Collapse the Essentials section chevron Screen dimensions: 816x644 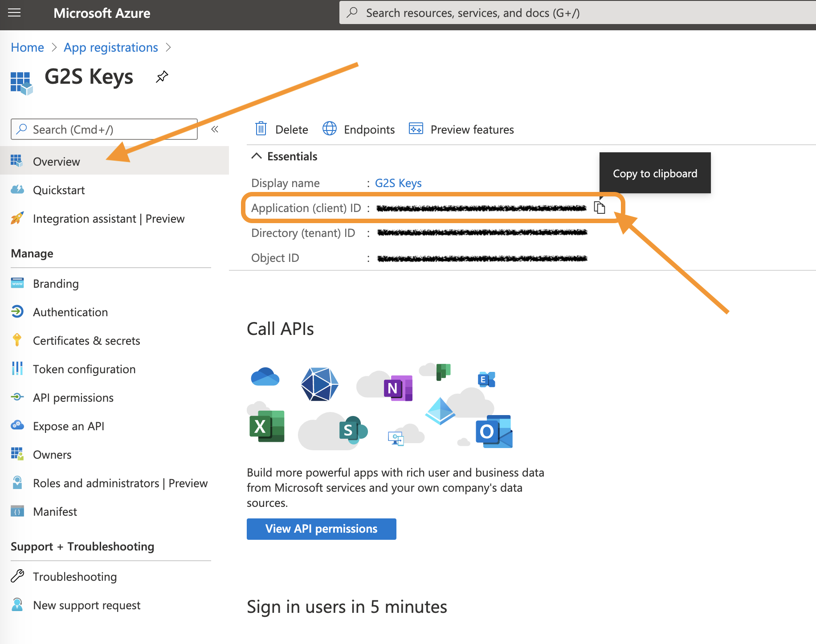(256, 156)
